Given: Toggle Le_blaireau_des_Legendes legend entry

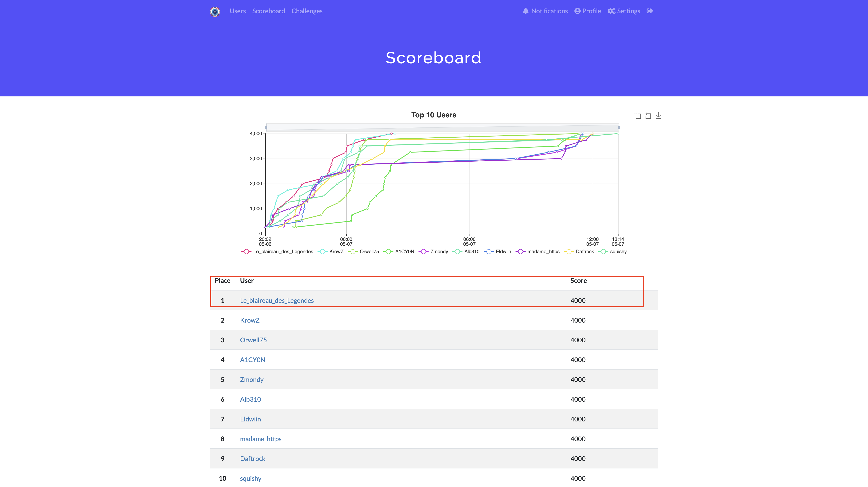Looking at the screenshot, I should click(x=283, y=252).
